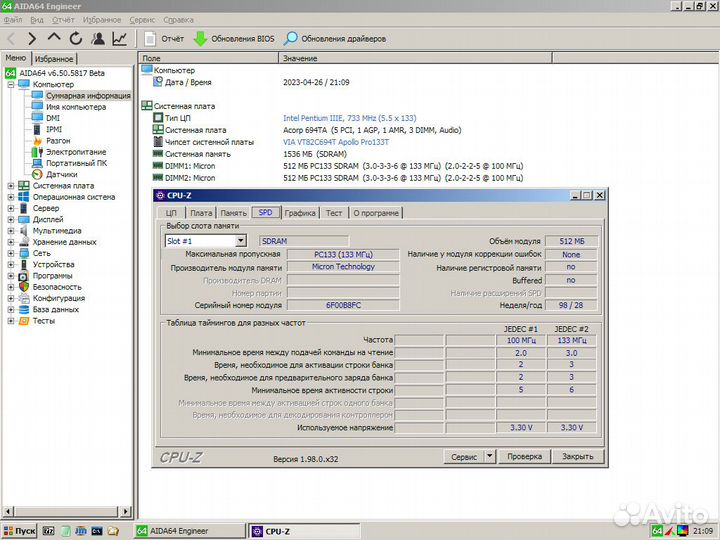Select the AIDA64 v6.50.5817 Beta root node
This screenshot has width=720, height=540.
[x=62, y=73]
